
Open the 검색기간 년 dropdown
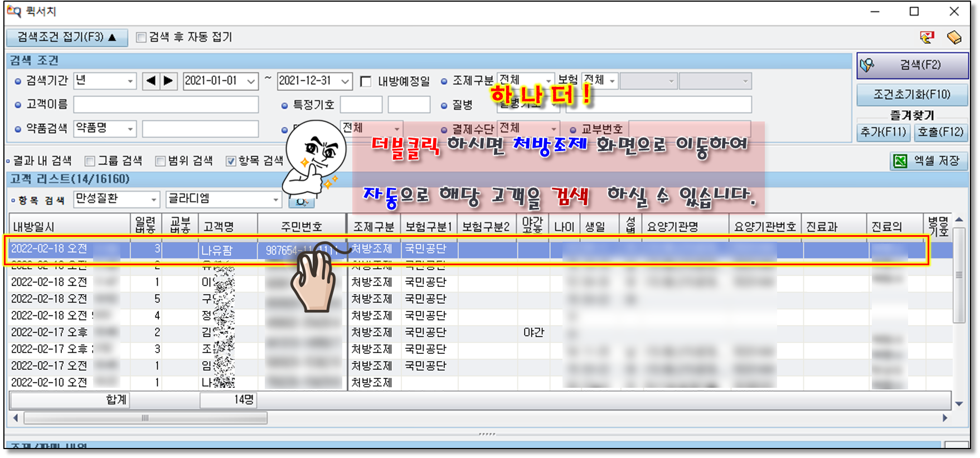130,81
